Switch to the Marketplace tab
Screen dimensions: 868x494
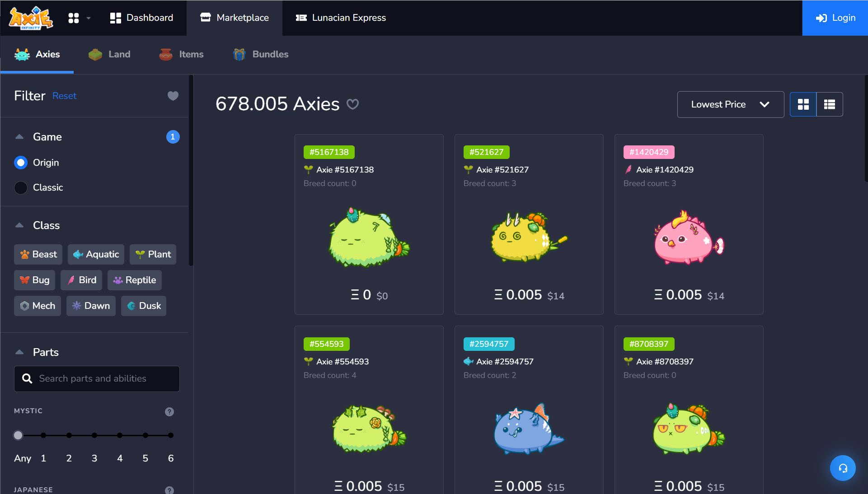[235, 18]
